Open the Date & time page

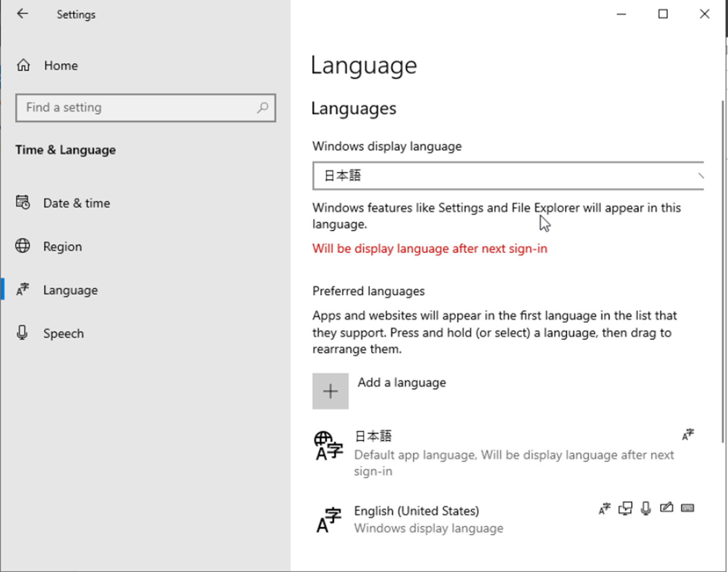pos(76,203)
